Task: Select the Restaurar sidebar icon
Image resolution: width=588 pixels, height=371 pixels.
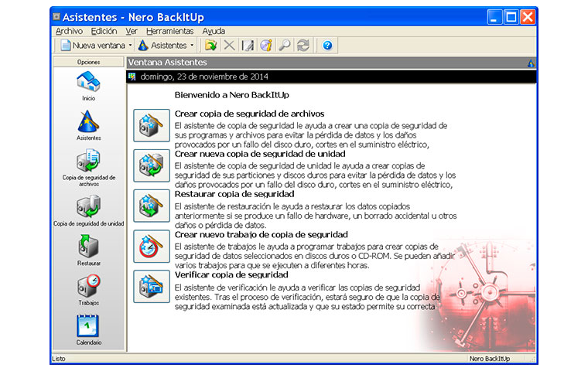Action: [x=88, y=246]
